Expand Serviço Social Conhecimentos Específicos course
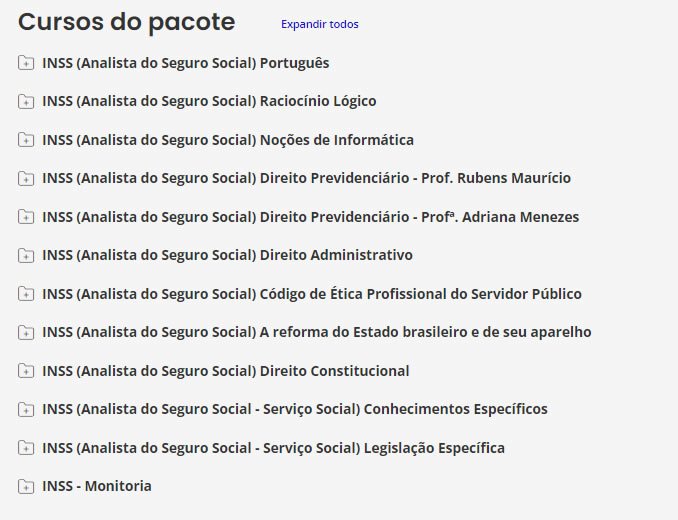Image resolution: width=678 pixels, height=520 pixels. [x=295, y=409]
